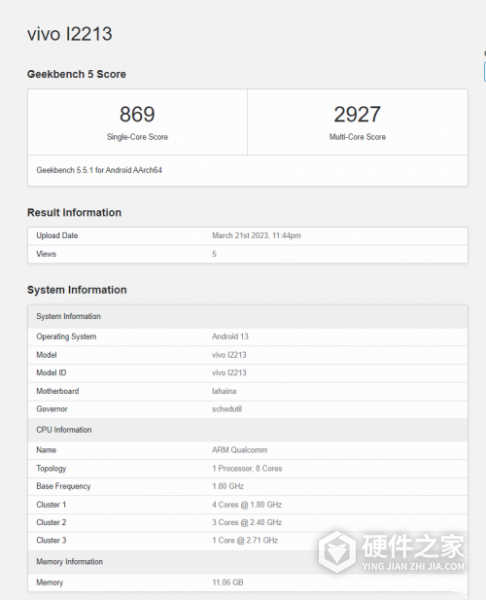Image resolution: width=486 pixels, height=600 pixels.
Task: Click the bold 'System Information' section heading
Action: (x=77, y=290)
